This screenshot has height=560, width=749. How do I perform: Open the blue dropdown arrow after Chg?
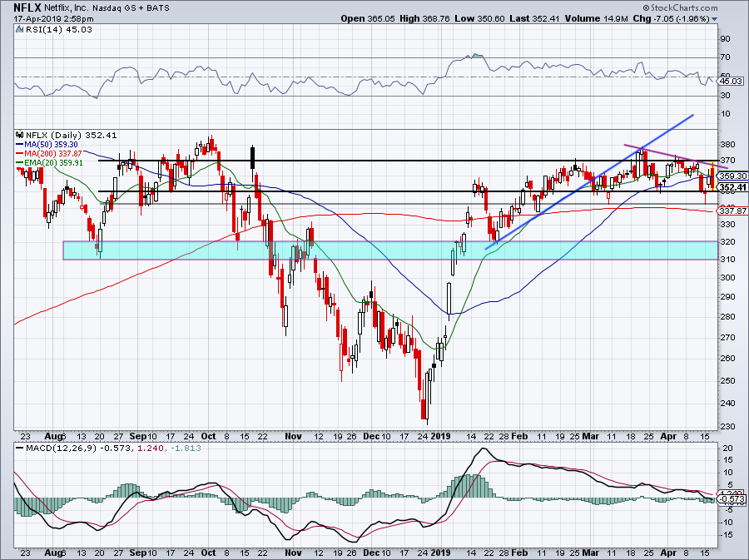pos(714,19)
